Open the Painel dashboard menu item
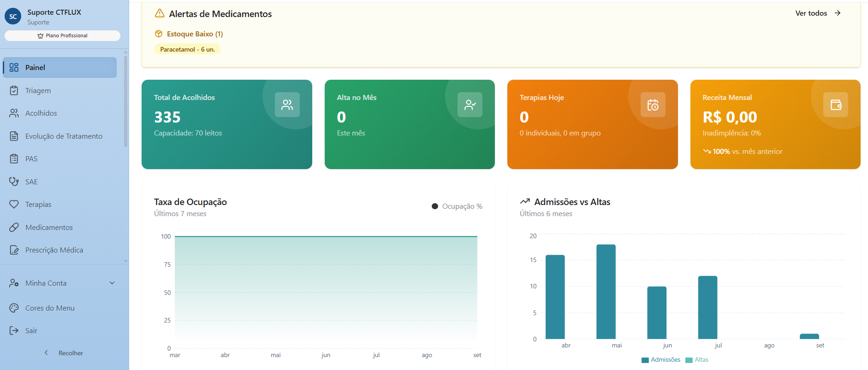Screen dimensions: 868x370 click(x=60, y=67)
